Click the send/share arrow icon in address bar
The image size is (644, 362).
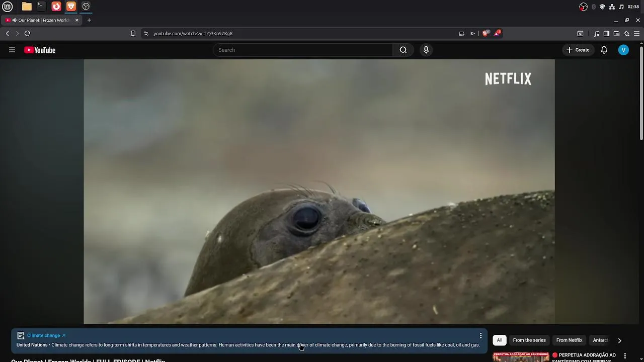(x=472, y=34)
